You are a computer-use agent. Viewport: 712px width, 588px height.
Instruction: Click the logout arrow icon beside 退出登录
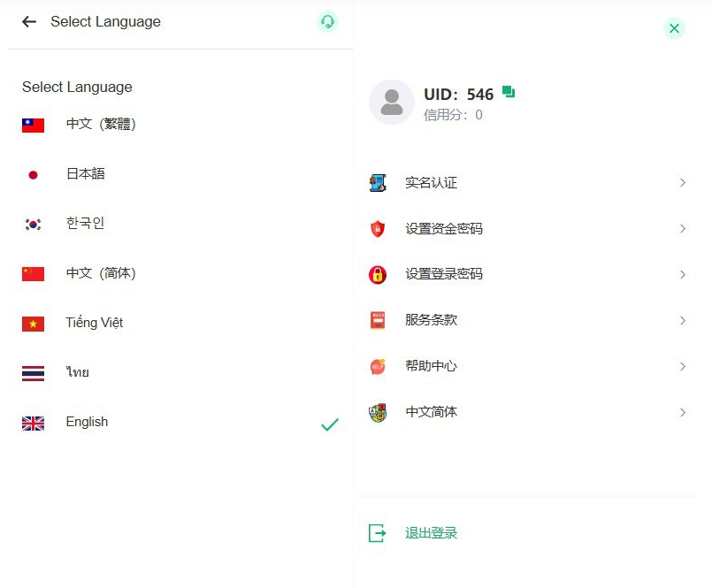point(379,532)
